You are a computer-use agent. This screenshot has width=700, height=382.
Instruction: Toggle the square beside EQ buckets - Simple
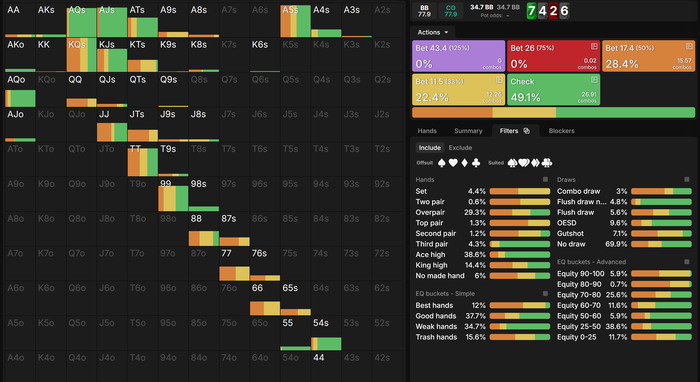545,294
